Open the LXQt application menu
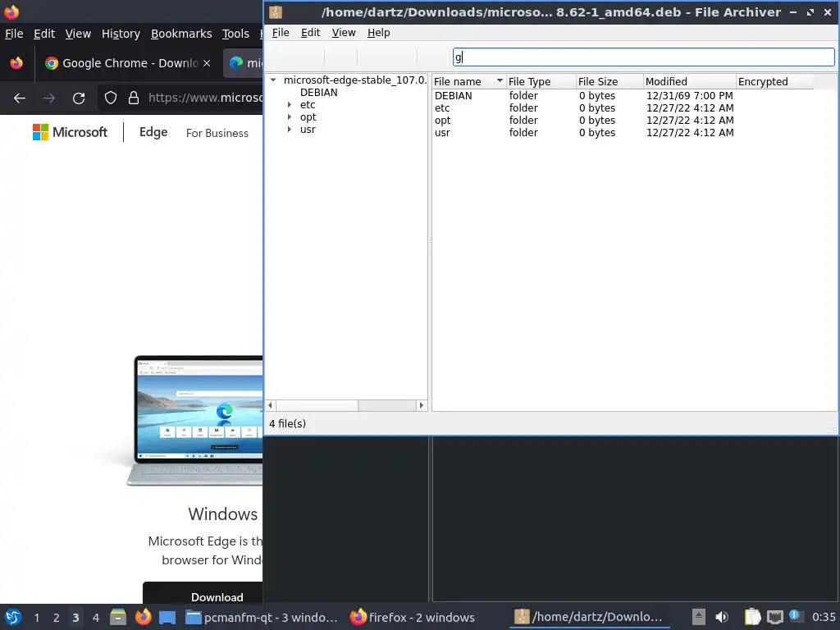This screenshot has height=630, width=840. pos(13,617)
